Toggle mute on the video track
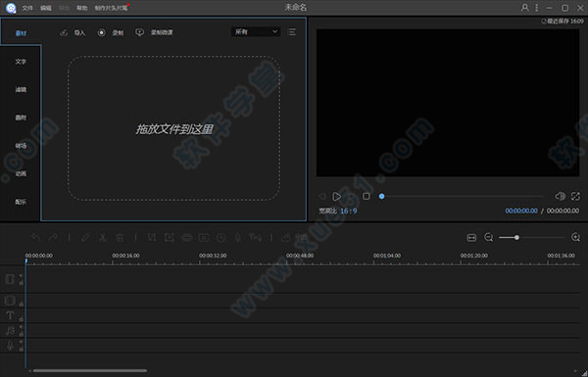This screenshot has width=588, height=377. pos(22,276)
